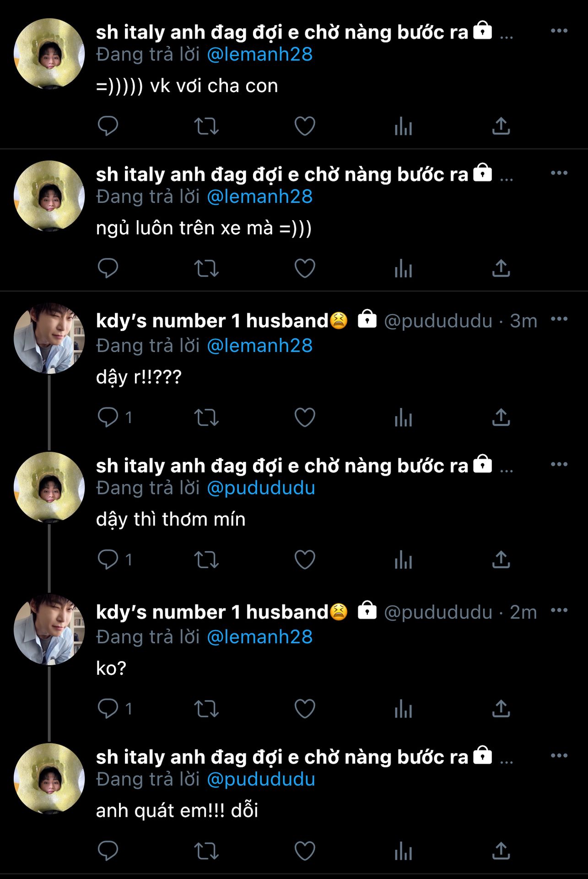Open pudududu's avatar beside "dậy r!!???" tweet
The width and height of the screenshot is (588, 879).
pos(49,338)
